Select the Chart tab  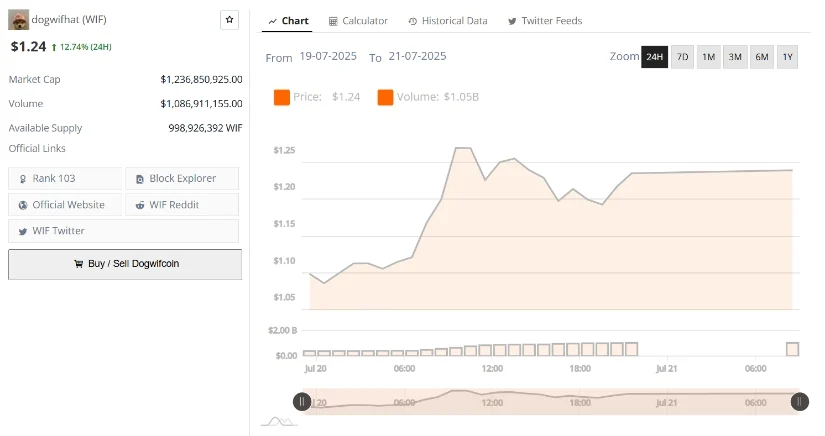coord(288,21)
